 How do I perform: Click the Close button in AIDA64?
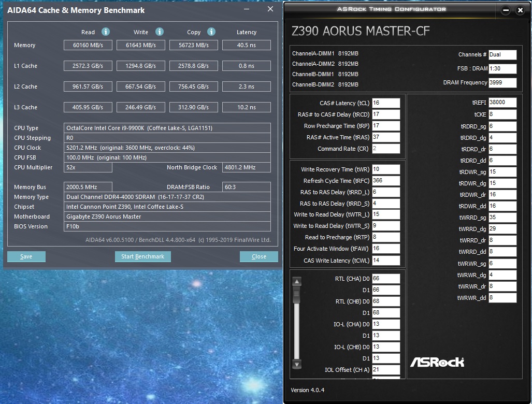coord(259,256)
